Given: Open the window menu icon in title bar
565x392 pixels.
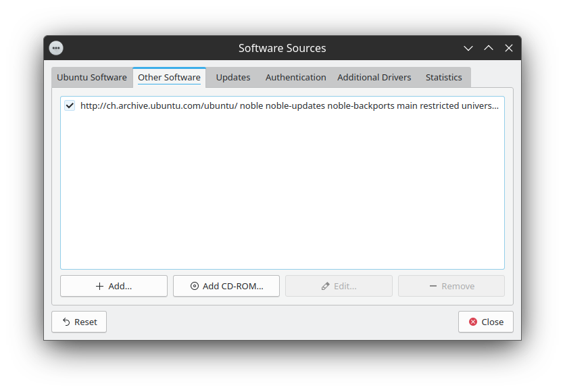Looking at the screenshot, I should click(56, 48).
